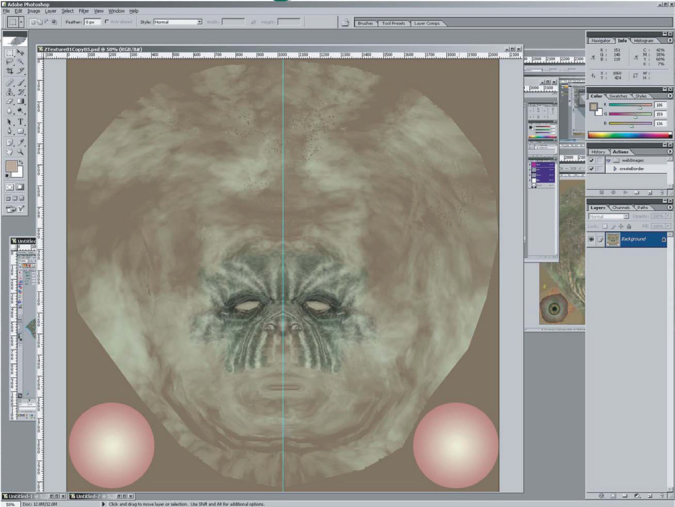The height and width of the screenshot is (507, 675).
Task: Select the Move tool
Action: coord(22,53)
